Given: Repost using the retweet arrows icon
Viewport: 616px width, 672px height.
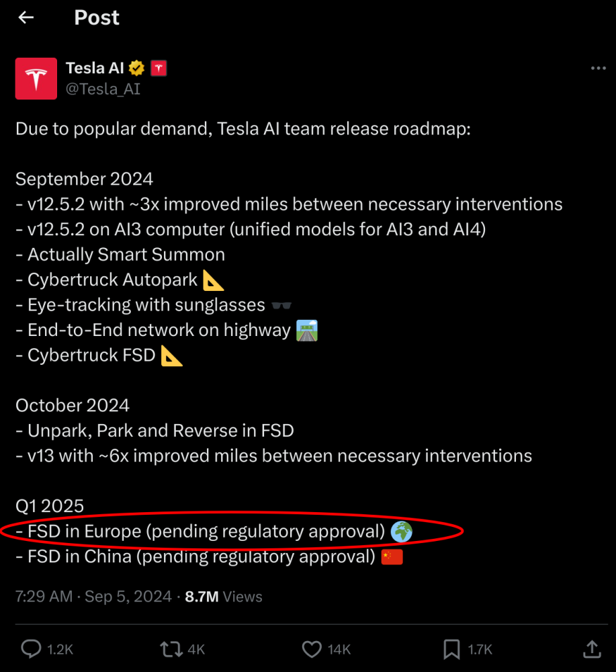Looking at the screenshot, I should [171, 649].
